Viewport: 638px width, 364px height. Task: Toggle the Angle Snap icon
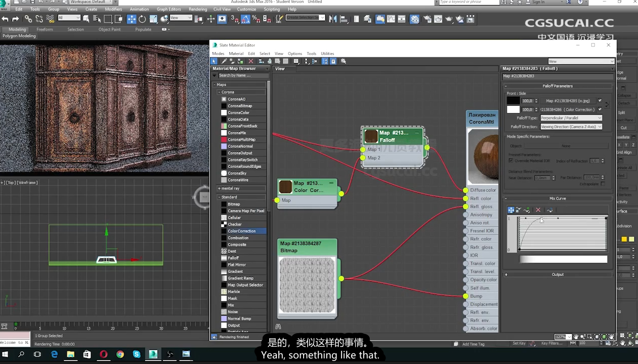(x=246, y=19)
